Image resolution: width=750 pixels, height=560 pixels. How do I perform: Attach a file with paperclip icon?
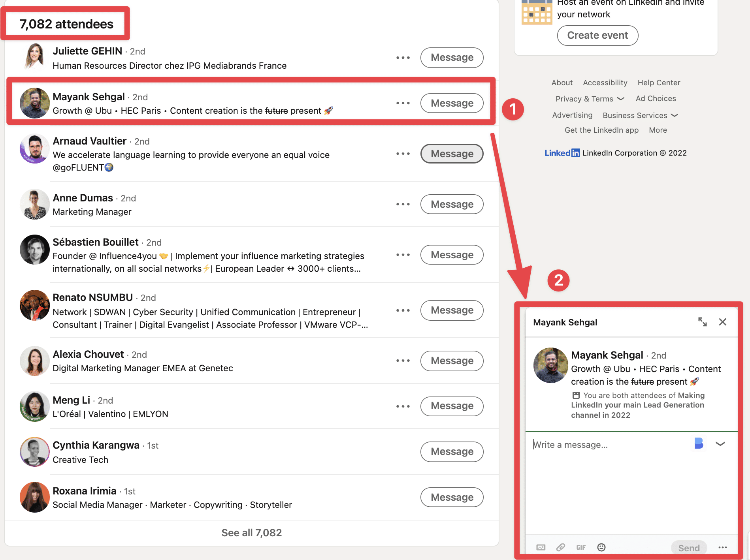point(561,547)
